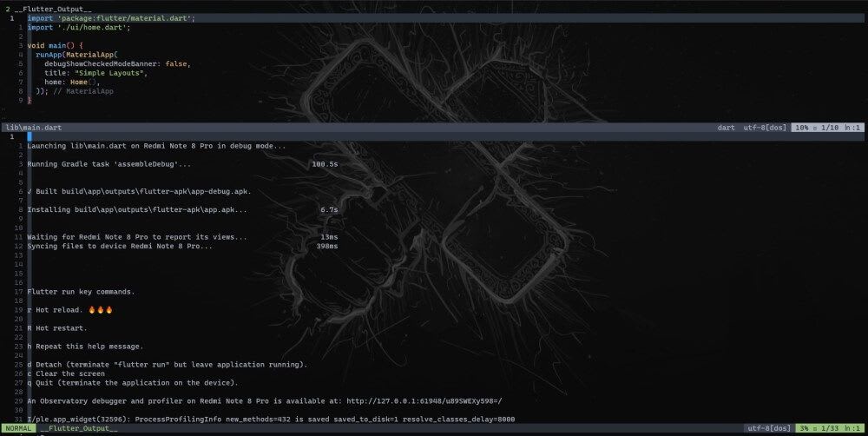Click the '6.7s' install duration

[x=329, y=209]
